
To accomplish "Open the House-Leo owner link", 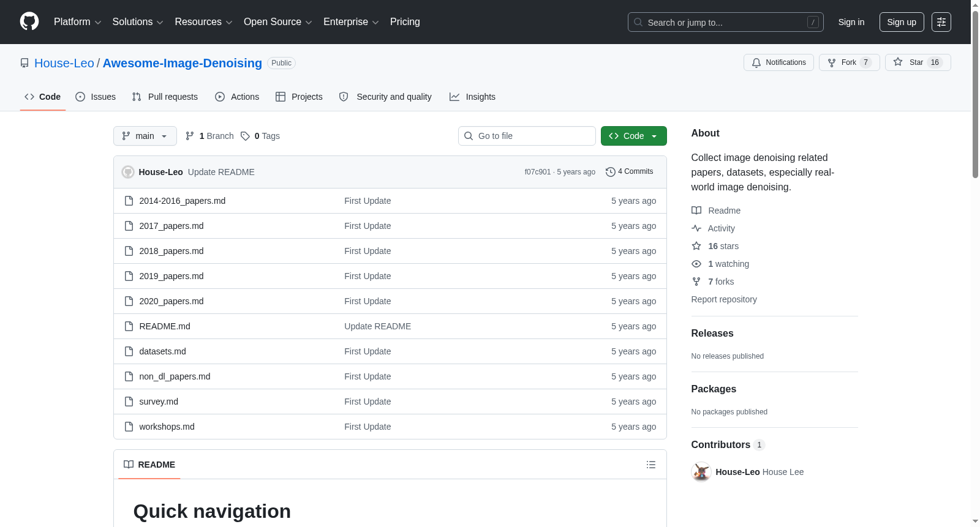I will coord(64,63).
